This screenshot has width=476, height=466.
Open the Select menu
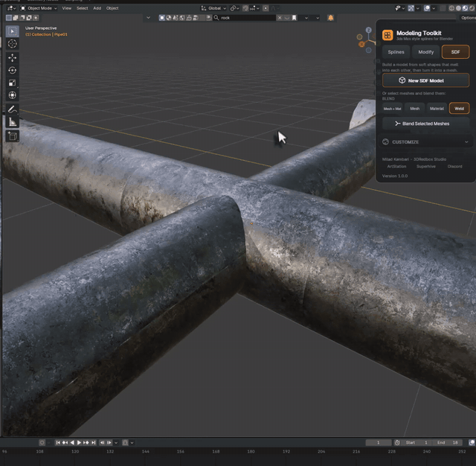[x=82, y=8]
